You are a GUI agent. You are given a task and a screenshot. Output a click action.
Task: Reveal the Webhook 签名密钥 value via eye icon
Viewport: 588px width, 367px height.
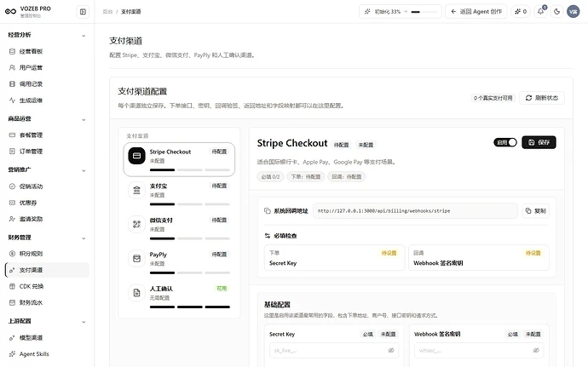point(536,350)
